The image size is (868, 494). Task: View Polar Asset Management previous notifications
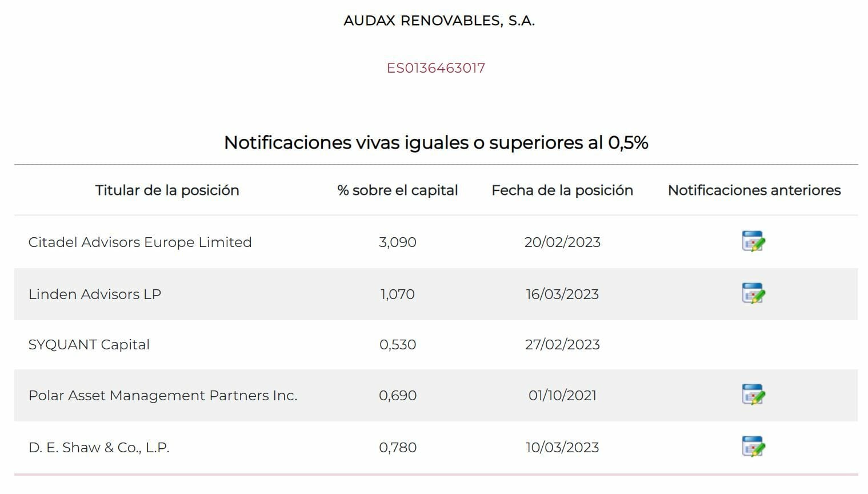click(753, 395)
